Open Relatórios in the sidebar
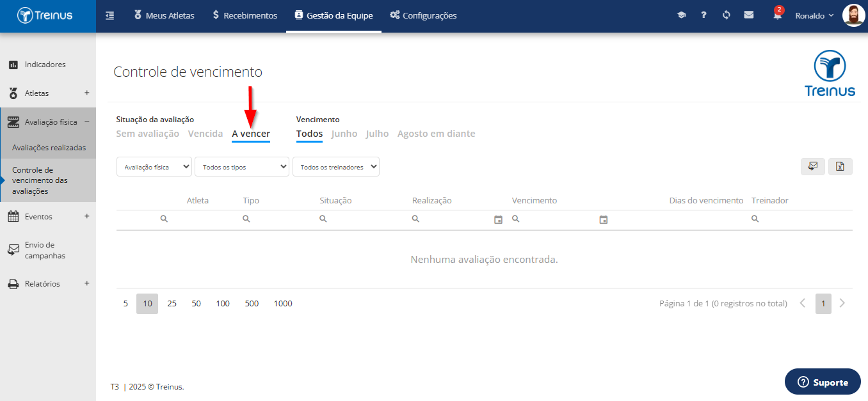Viewport: 868px width, 401px height. [x=48, y=283]
